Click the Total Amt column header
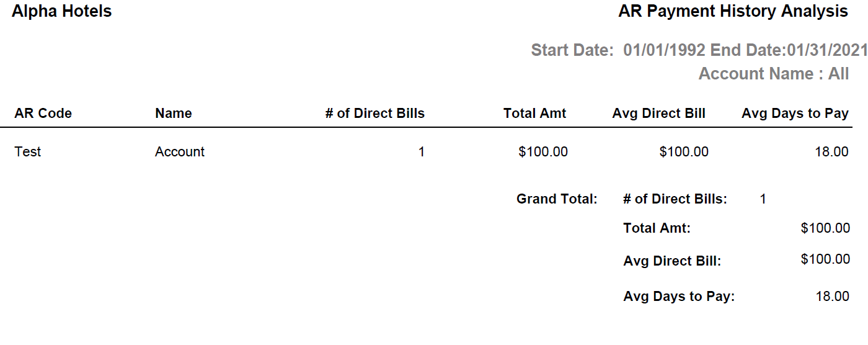The height and width of the screenshot is (345, 868). 534,114
